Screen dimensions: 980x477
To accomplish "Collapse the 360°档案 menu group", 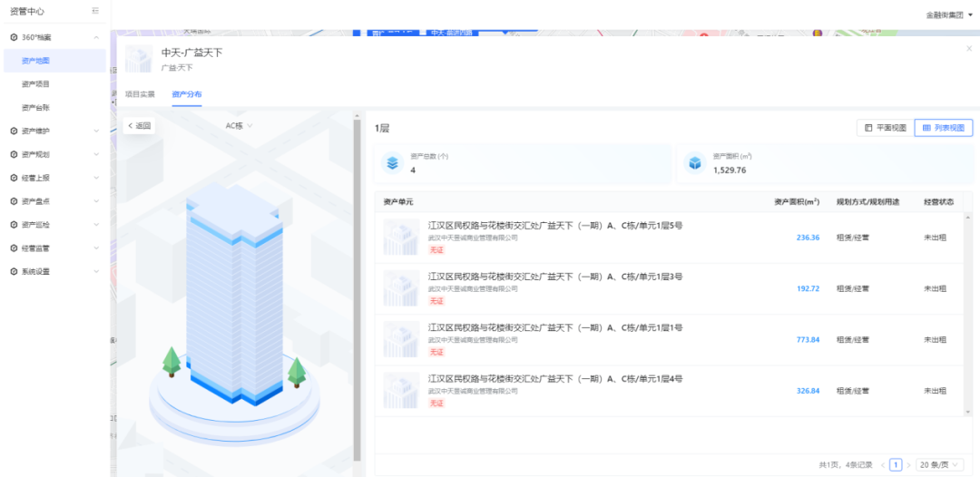I will tap(96, 37).
